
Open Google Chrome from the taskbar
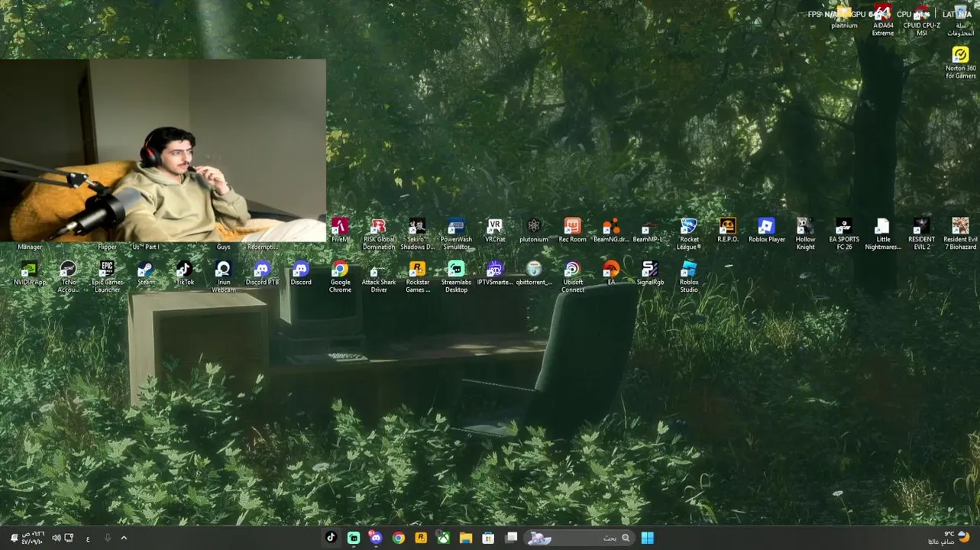coord(398,538)
